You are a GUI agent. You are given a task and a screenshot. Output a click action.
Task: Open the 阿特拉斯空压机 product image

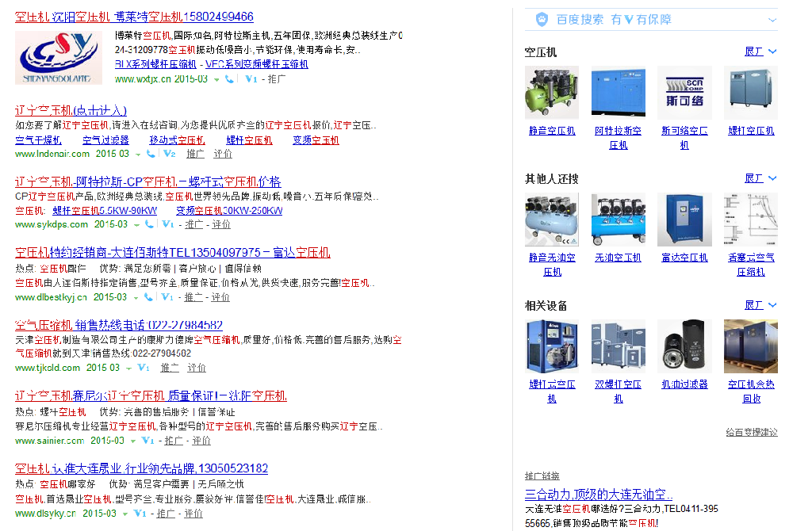[x=619, y=93]
